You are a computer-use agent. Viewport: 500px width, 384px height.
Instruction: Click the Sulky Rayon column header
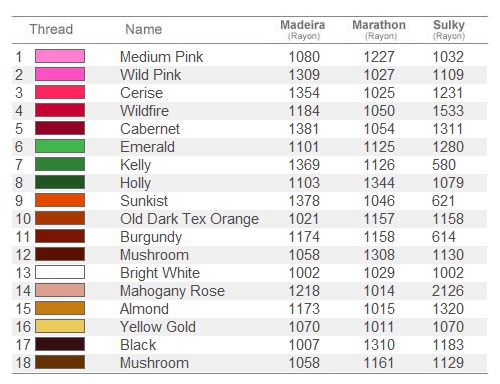449,30
